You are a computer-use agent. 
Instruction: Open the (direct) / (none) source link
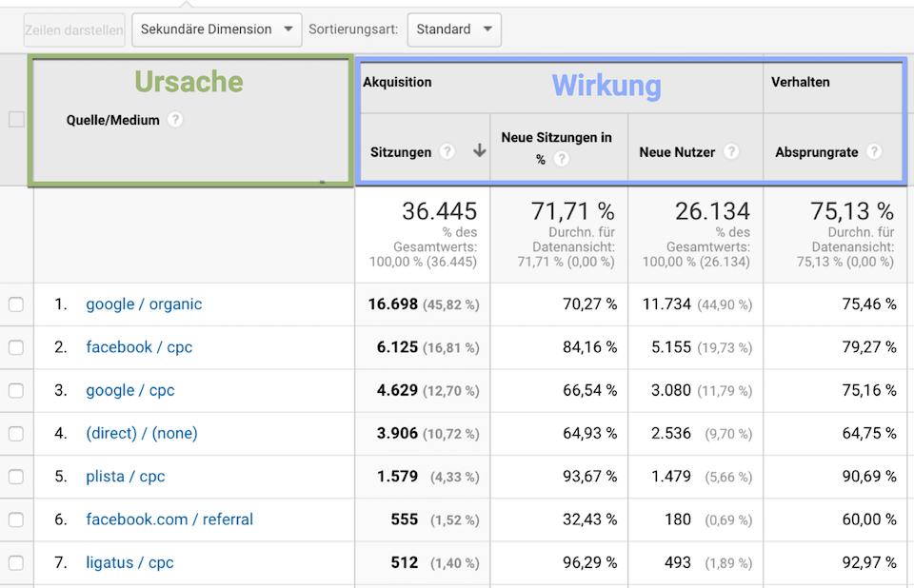pyautogui.click(x=142, y=433)
